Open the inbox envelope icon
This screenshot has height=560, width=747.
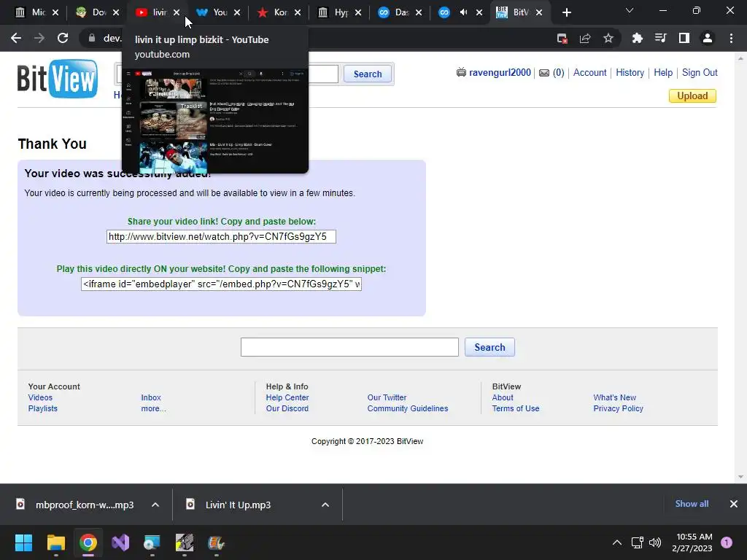(x=544, y=73)
